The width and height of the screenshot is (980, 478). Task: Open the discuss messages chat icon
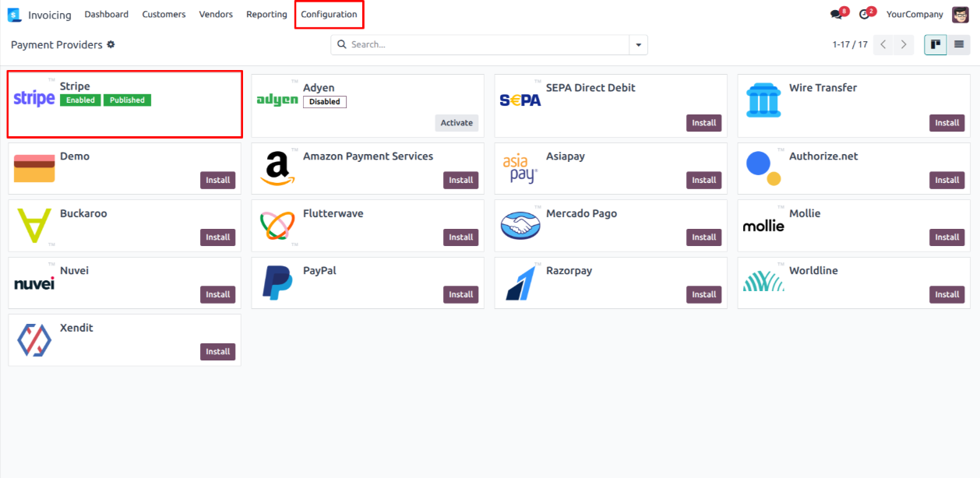point(837,15)
